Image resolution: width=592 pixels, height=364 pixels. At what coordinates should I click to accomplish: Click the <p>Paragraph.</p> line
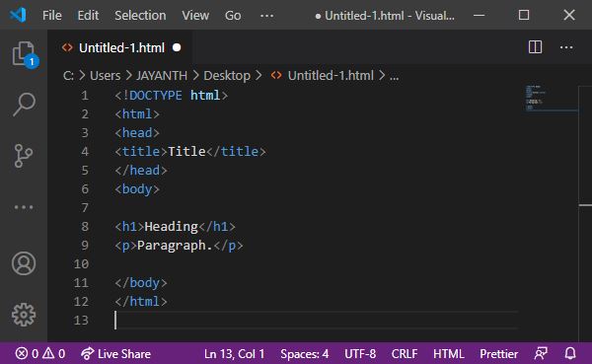[179, 246]
